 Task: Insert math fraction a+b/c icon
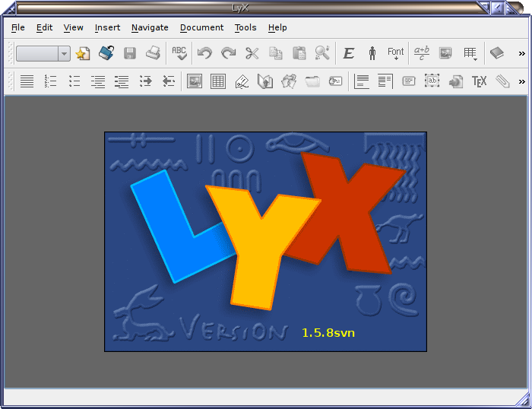[421, 53]
